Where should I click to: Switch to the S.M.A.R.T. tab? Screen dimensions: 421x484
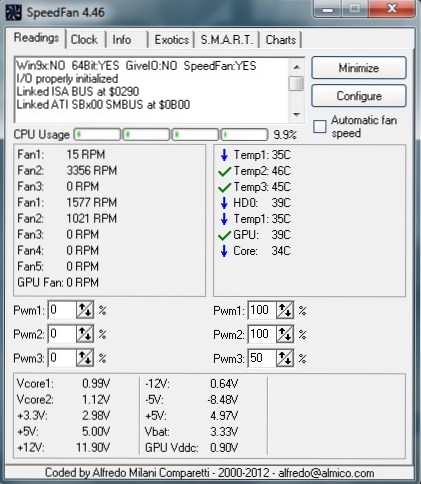[226, 40]
